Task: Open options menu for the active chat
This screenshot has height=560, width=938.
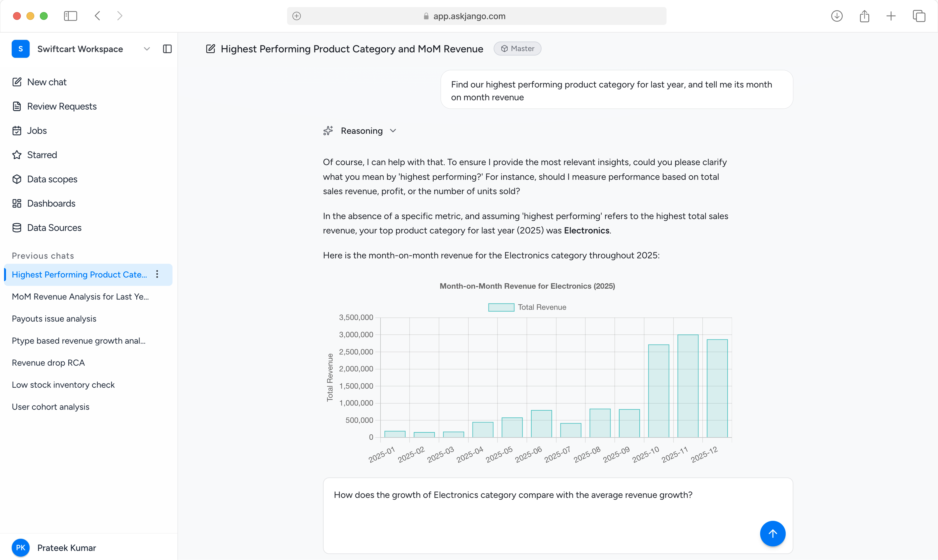Action: (157, 274)
